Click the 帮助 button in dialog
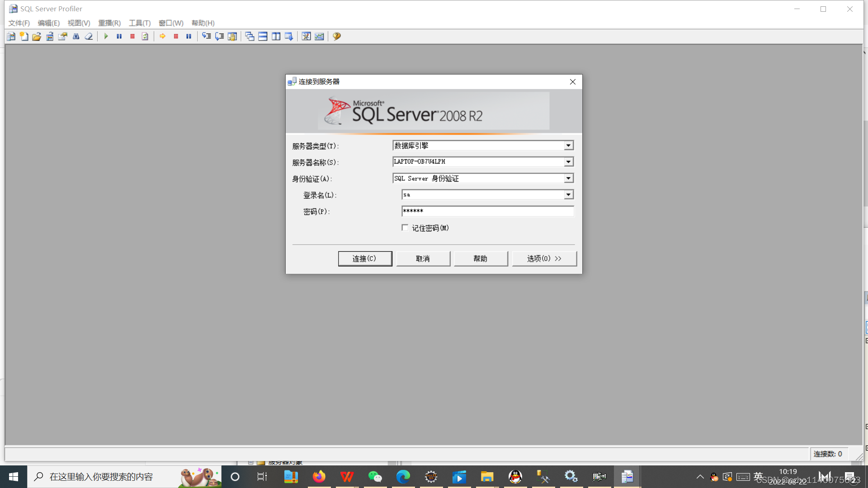 (481, 259)
